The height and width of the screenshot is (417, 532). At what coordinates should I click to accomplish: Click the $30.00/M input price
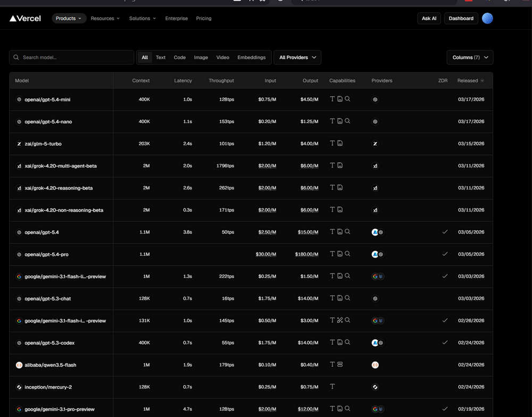pos(266,254)
